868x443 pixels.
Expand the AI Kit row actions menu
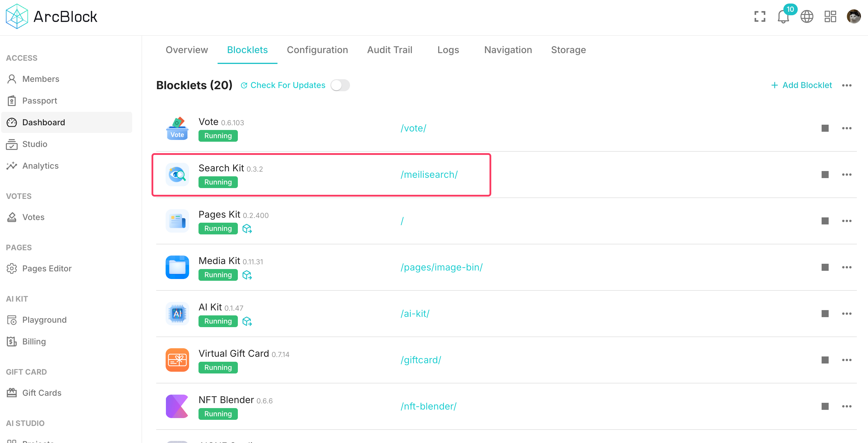click(x=847, y=314)
